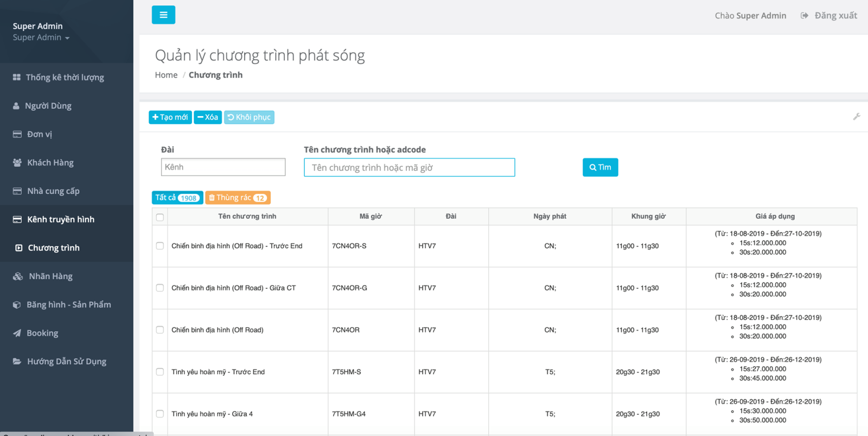Click the wrench settings icon
This screenshot has height=436, width=868.
pyautogui.click(x=856, y=117)
